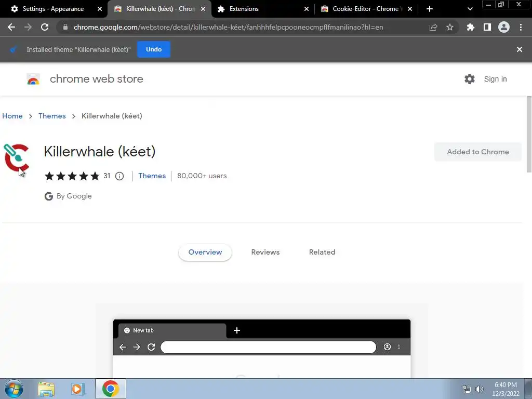Click the lock icon in address bar
This screenshot has height=399, width=532.
tap(65, 27)
